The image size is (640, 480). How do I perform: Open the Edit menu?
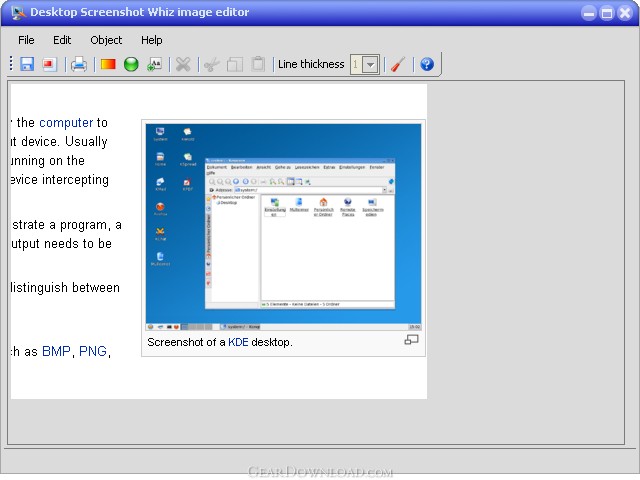click(62, 40)
